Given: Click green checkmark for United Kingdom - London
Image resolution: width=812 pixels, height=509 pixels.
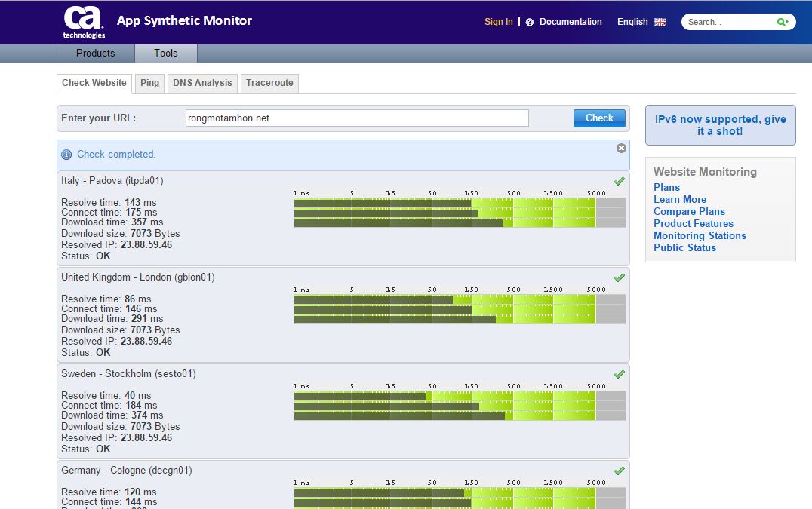Looking at the screenshot, I should pos(620,277).
